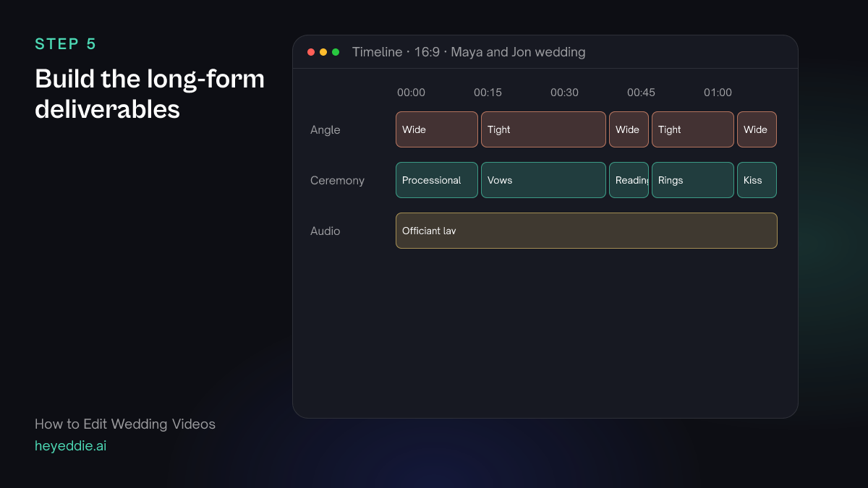Jump to the 00:45 timeline marker

tap(641, 93)
